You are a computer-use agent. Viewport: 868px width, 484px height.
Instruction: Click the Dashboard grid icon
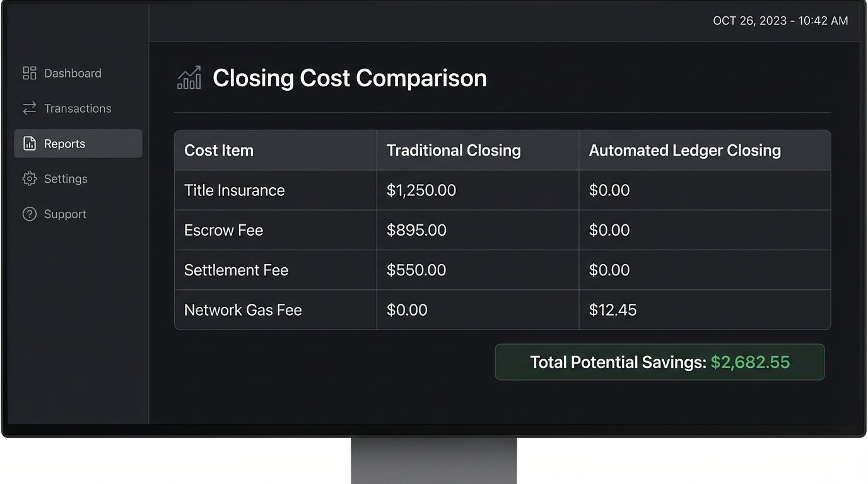coord(29,73)
